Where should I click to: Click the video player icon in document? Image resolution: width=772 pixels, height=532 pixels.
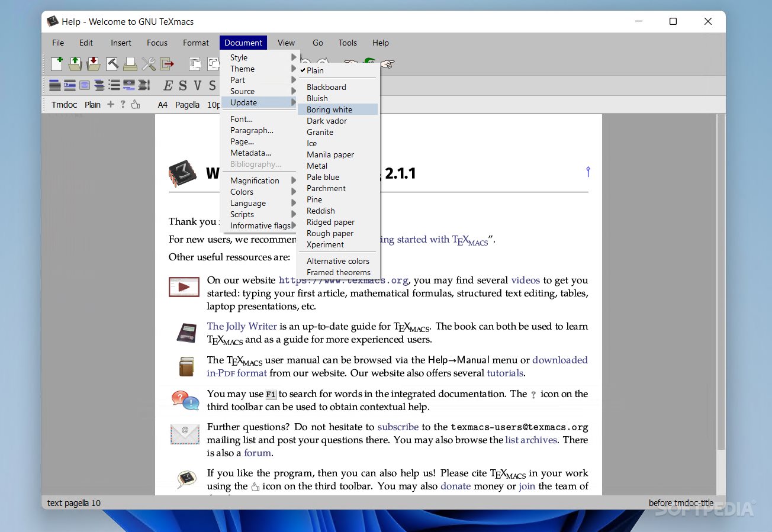click(184, 287)
